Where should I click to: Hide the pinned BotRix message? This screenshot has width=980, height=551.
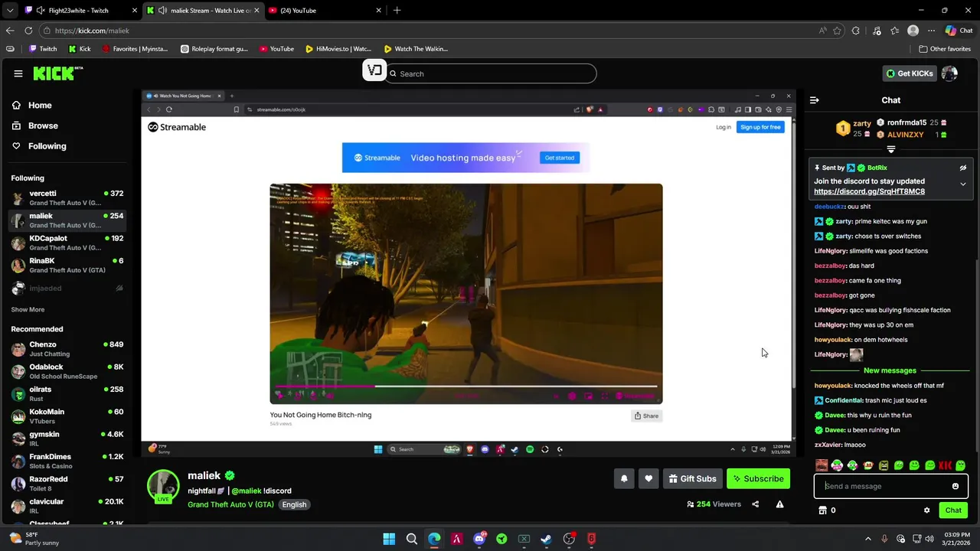[962, 168]
